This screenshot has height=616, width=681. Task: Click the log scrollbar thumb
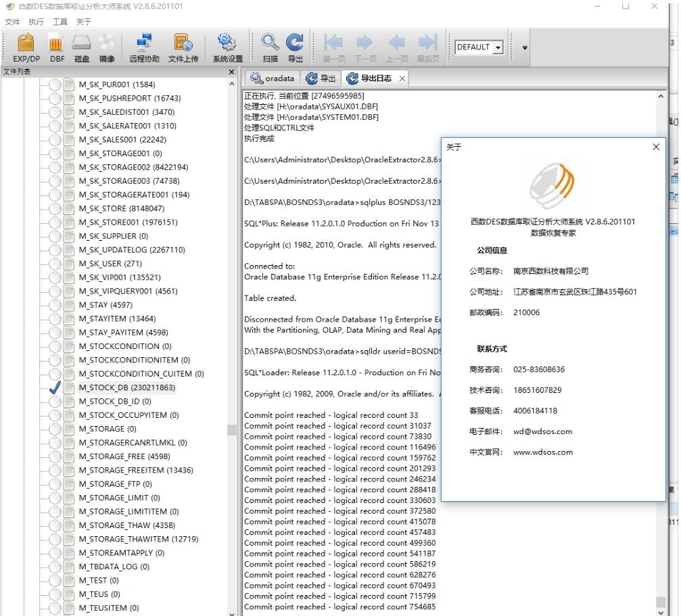coord(661,602)
